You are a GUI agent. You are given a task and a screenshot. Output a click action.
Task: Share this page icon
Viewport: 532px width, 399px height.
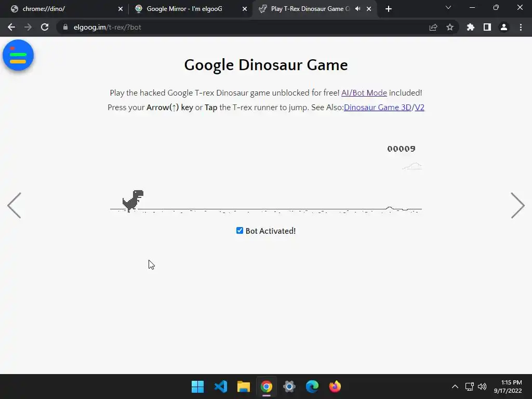[x=433, y=27]
